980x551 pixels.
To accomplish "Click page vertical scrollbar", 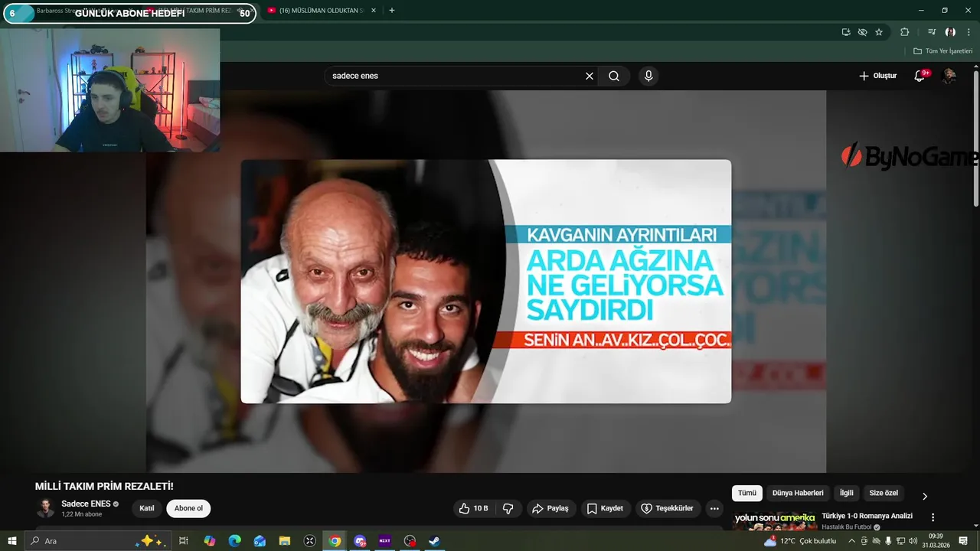I will pyautogui.click(x=975, y=138).
